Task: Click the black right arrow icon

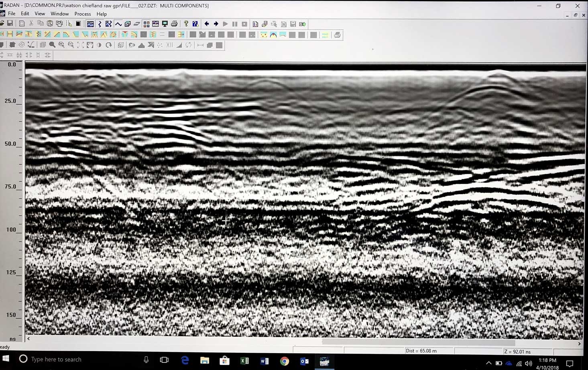Action: [216, 24]
